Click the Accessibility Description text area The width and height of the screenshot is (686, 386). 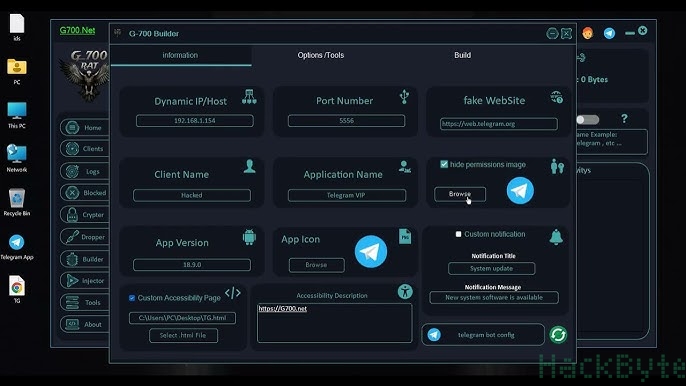coord(335,323)
